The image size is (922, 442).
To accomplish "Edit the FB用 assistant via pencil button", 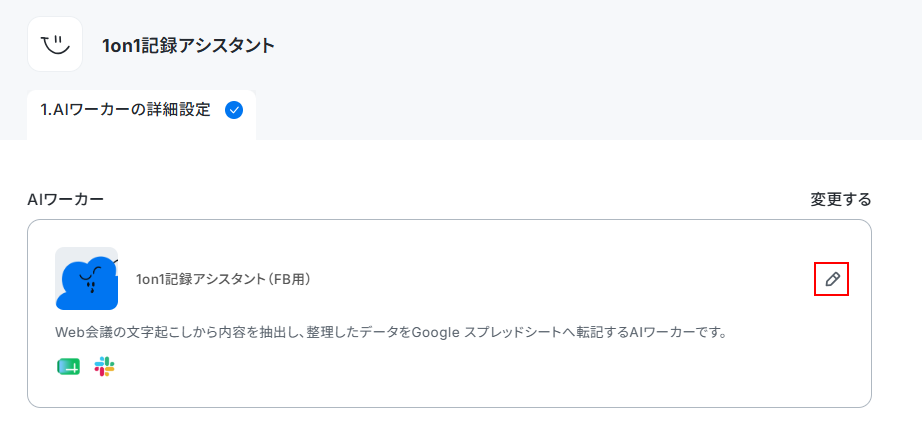I will (832, 279).
